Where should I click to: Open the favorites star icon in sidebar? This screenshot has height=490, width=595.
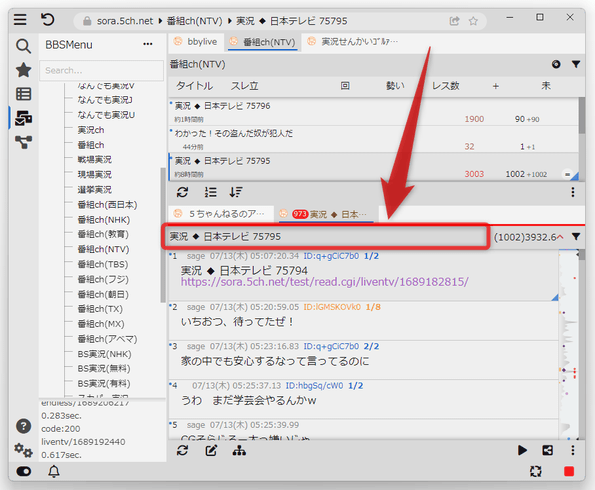tap(23, 70)
